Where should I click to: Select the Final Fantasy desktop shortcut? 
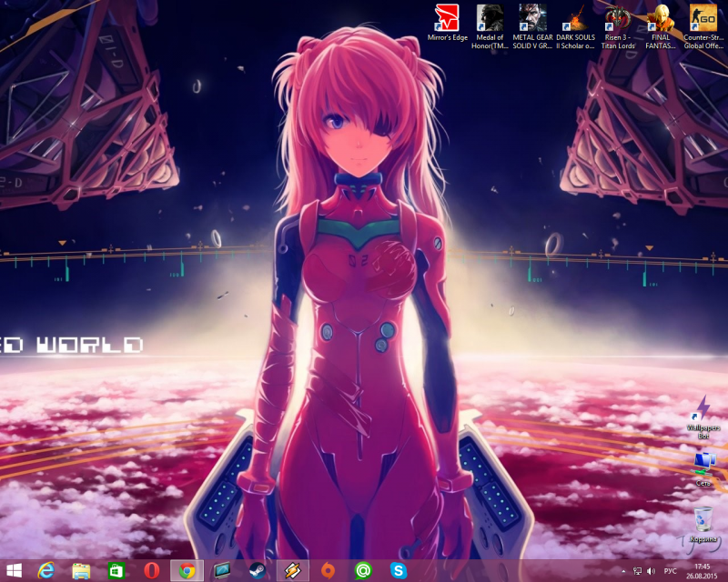pos(661,27)
